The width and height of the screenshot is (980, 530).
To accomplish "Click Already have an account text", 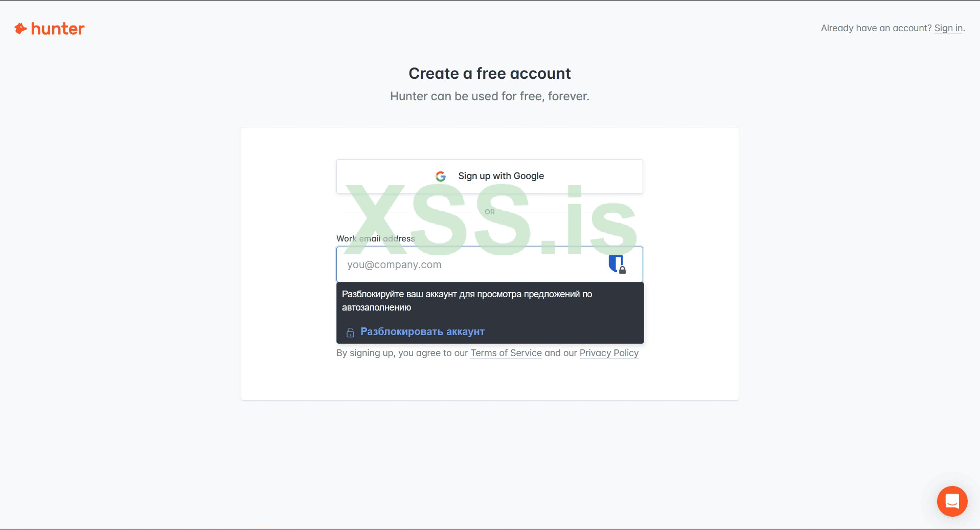I will 876,28.
